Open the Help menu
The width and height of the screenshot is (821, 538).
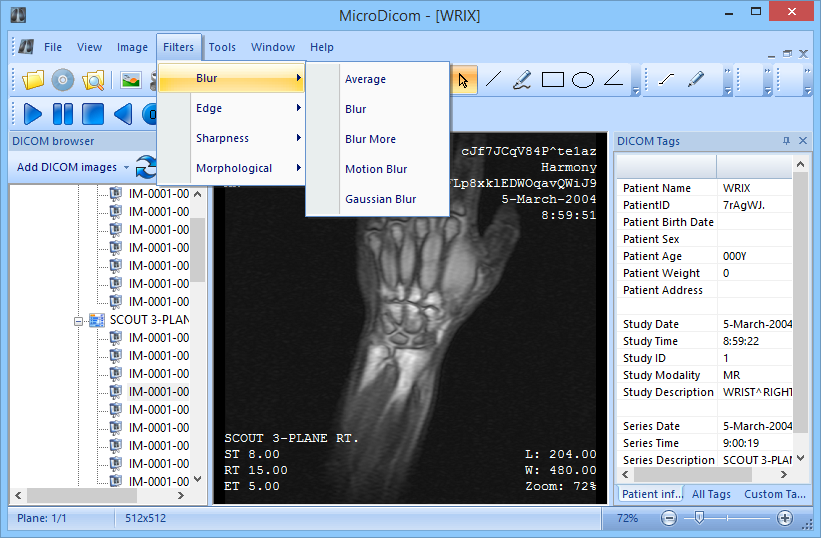point(321,47)
